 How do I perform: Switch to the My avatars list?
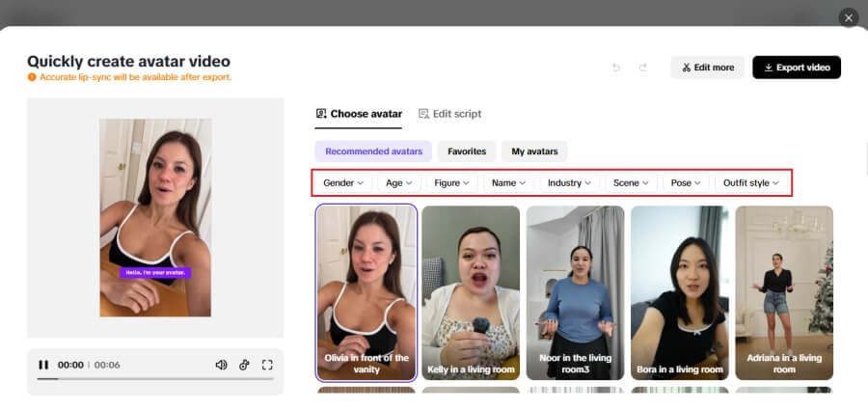(x=534, y=151)
